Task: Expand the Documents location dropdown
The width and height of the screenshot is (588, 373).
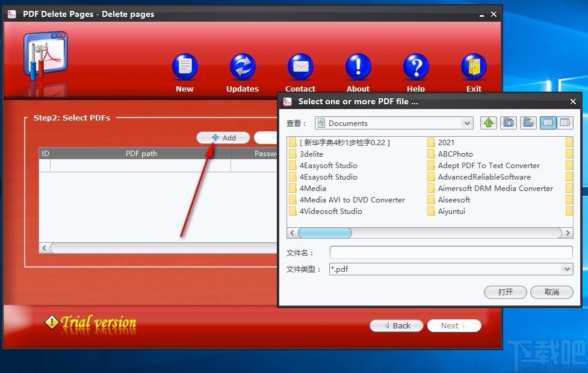Action: tap(467, 123)
